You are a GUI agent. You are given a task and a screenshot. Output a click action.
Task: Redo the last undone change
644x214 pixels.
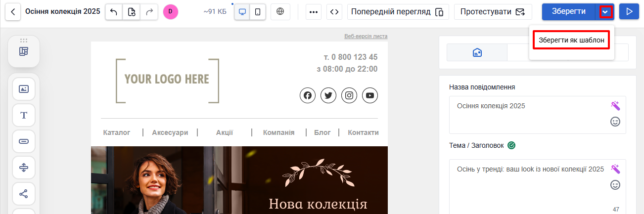pos(149,12)
